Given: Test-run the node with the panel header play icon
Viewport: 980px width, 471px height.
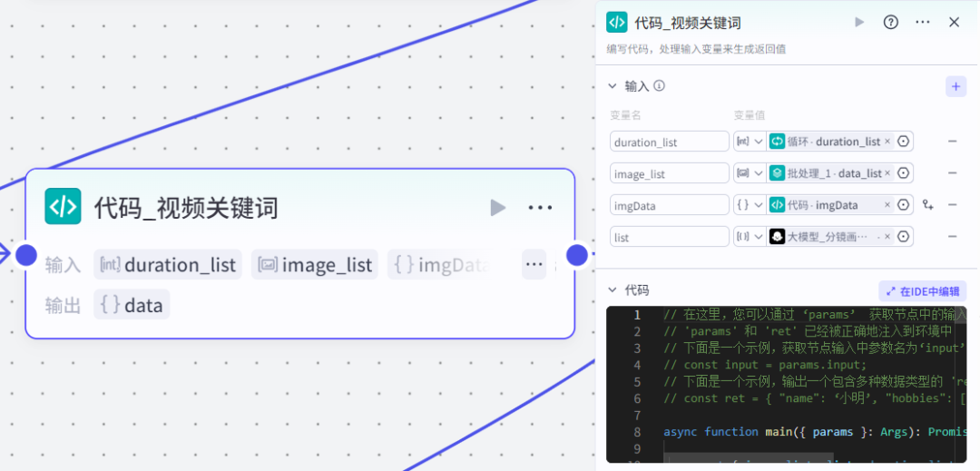Looking at the screenshot, I should tap(859, 23).
